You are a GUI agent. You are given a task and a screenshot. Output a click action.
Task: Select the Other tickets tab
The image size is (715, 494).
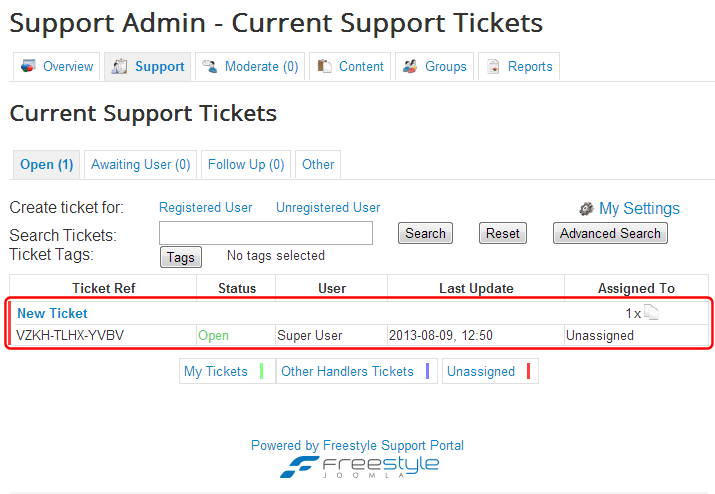pyautogui.click(x=318, y=164)
